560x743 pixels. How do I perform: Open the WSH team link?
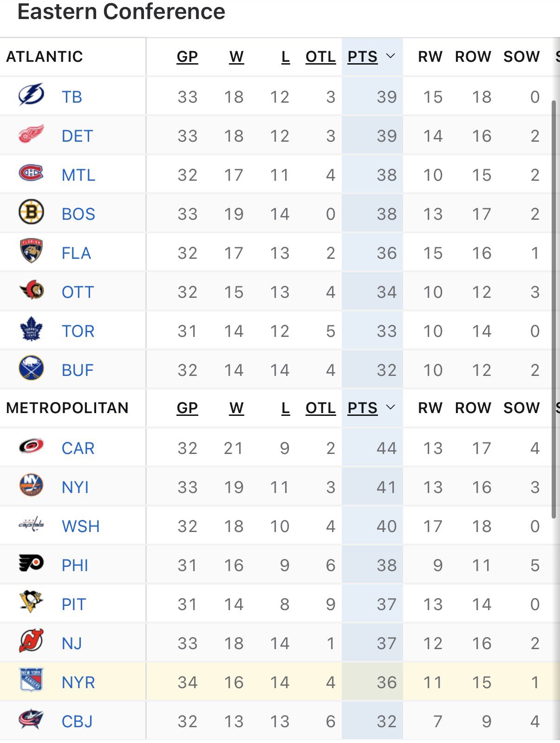tap(80, 526)
